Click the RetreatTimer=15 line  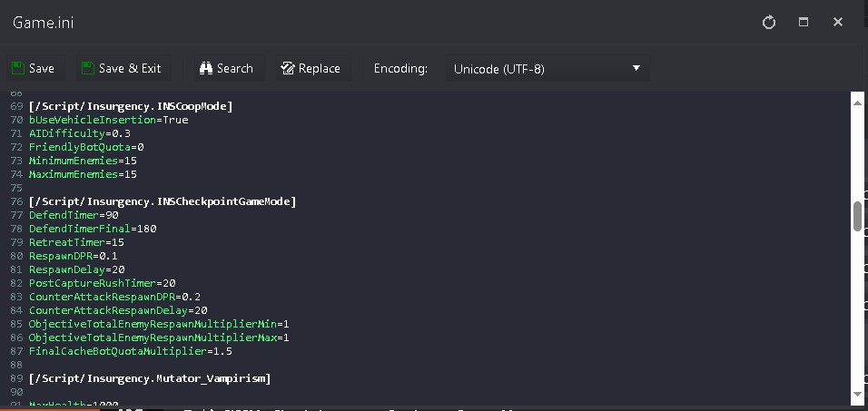pyautogui.click(x=76, y=242)
